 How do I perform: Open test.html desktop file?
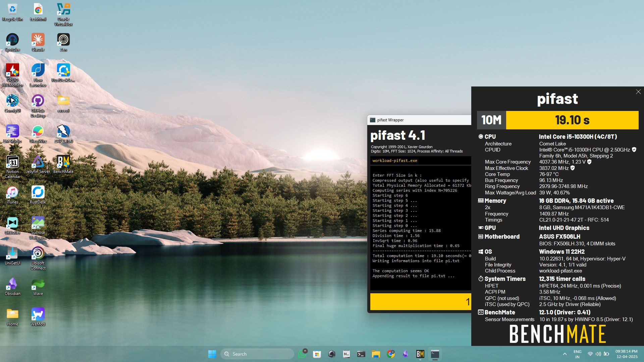point(38,12)
